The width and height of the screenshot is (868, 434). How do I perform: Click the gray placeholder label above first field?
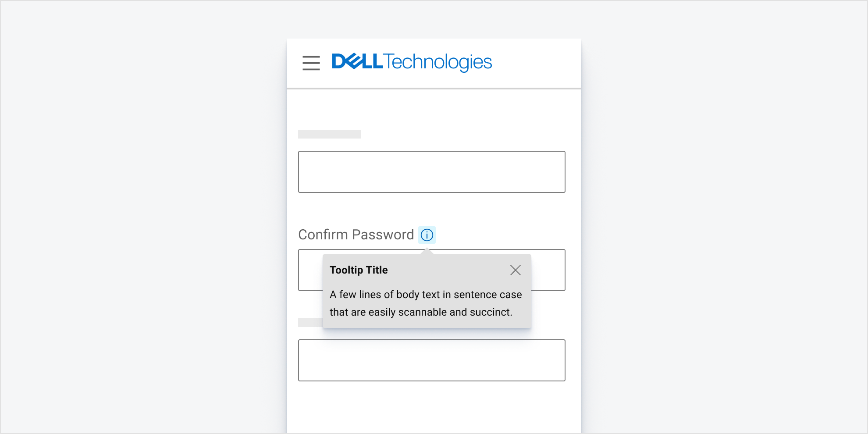pyautogui.click(x=330, y=134)
